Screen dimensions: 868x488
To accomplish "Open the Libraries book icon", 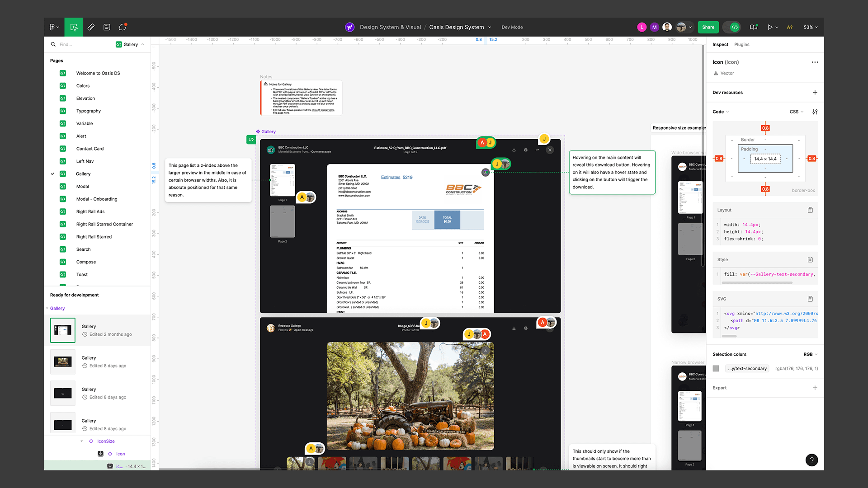I will point(753,27).
